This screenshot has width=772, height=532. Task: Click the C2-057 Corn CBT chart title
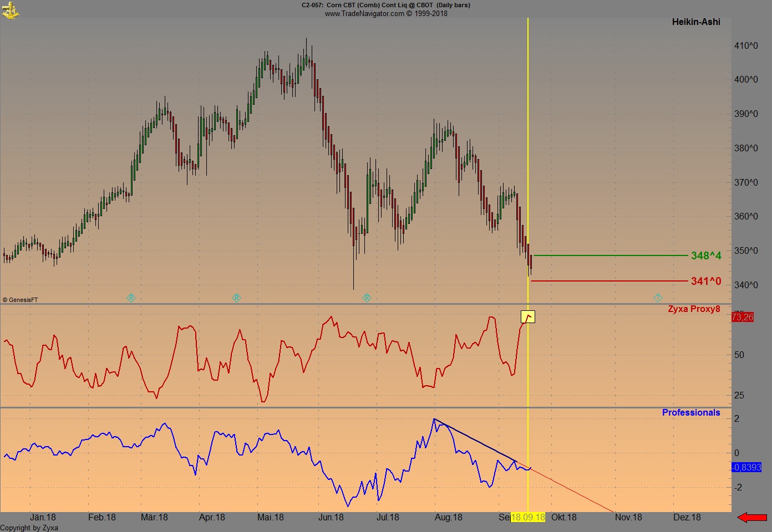pyautogui.click(x=386, y=5)
